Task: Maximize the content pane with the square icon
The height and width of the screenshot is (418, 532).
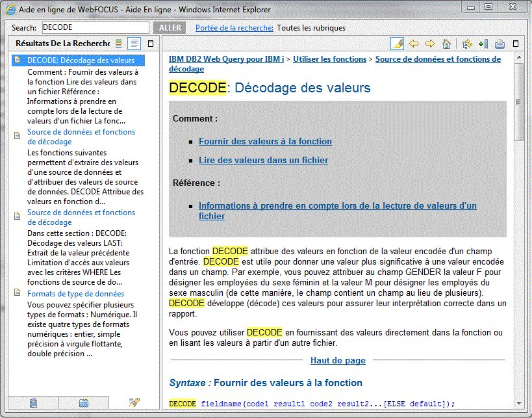Action: pos(516,44)
